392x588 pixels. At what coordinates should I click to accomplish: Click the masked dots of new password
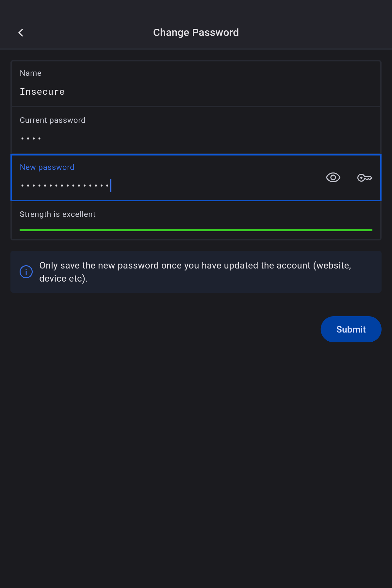(65, 186)
